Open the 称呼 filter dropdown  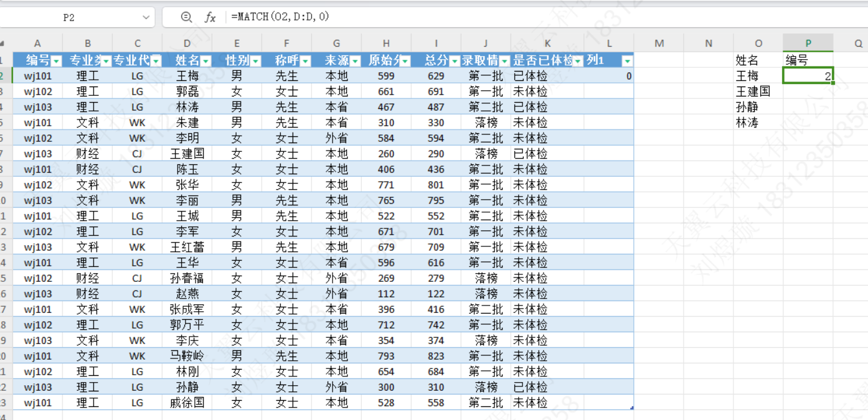click(x=306, y=61)
